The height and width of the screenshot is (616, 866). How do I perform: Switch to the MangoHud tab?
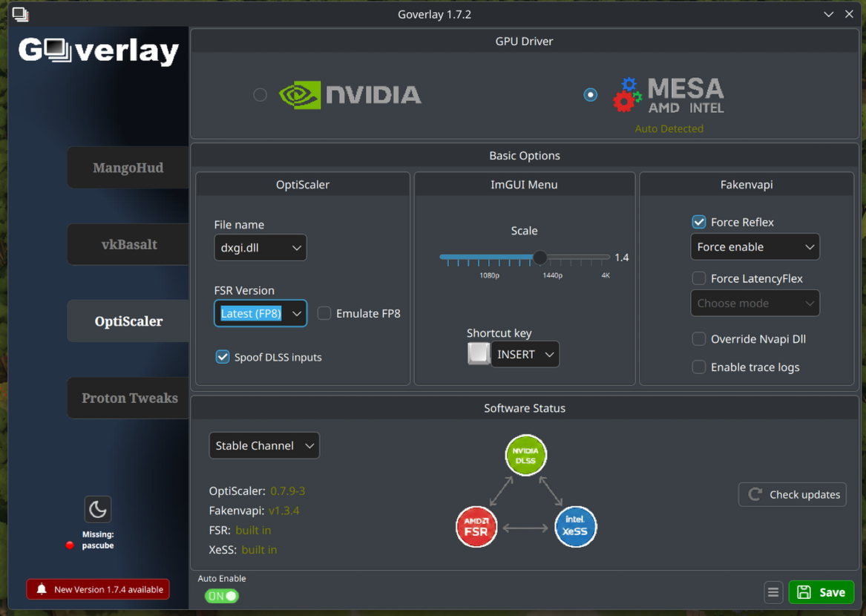[x=128, y=168]
